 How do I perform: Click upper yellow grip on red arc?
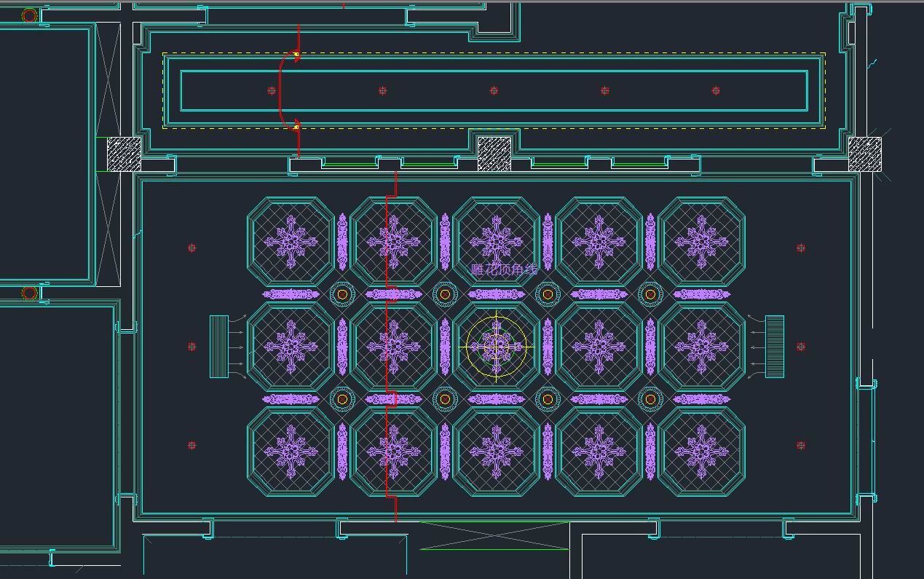click(x=296, y=55)
